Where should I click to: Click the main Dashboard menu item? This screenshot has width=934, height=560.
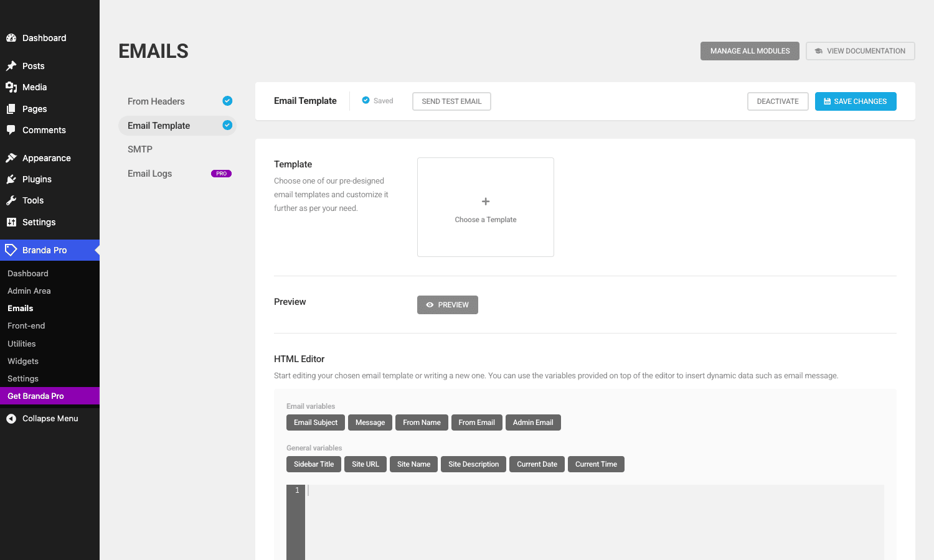click(50, 38)
